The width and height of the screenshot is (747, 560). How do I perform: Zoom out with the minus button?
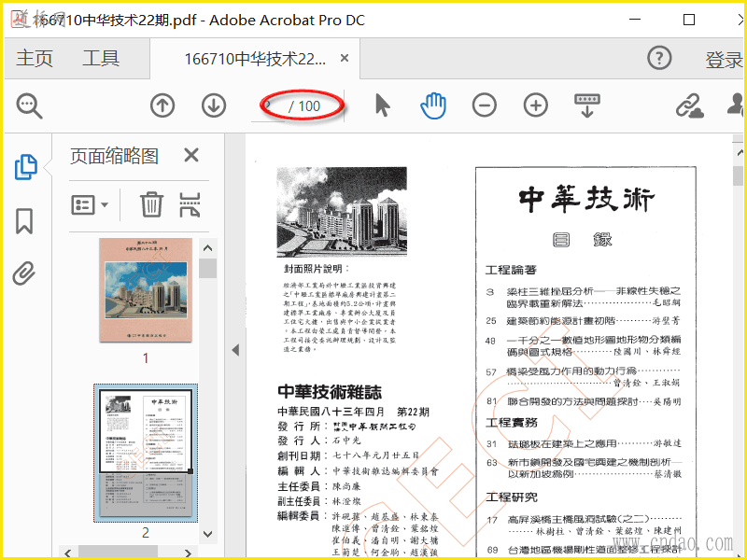point(485,105)
